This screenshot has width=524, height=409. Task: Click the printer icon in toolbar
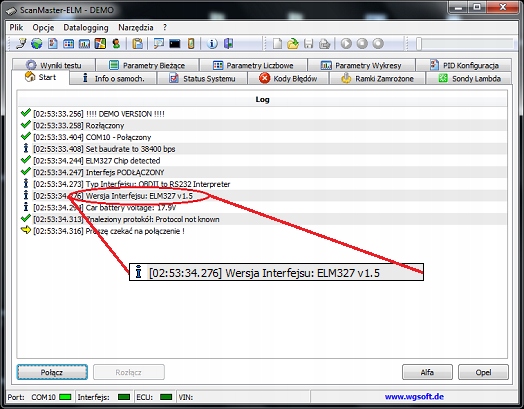pyautogui.click(x=324, y=44)
